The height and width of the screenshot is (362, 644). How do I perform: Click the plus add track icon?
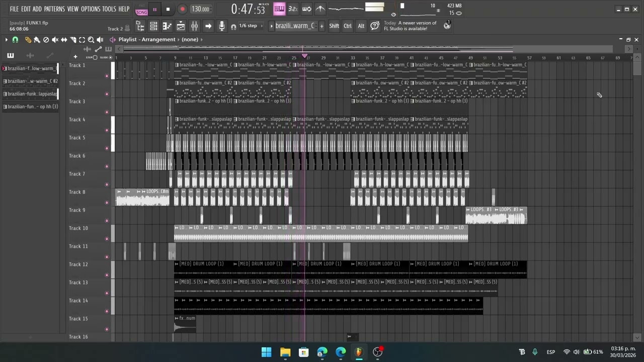pyautogui.click(x=75, y=57)
